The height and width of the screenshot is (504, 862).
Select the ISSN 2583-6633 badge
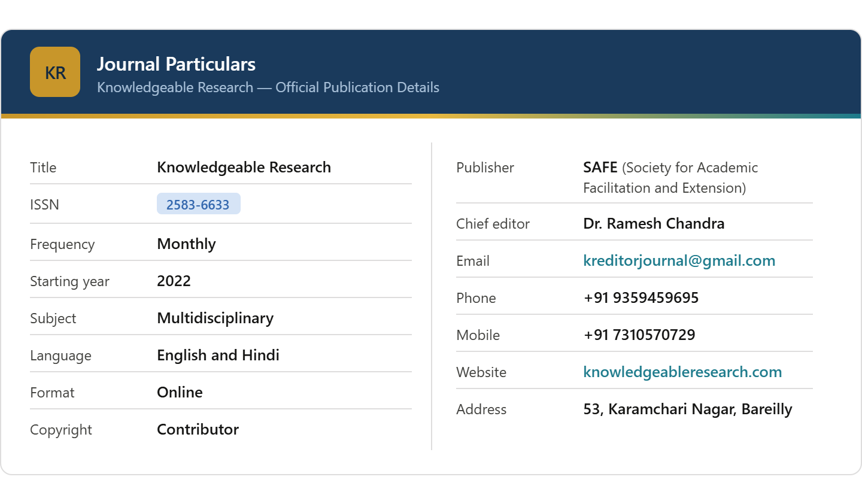click(198, 204)
